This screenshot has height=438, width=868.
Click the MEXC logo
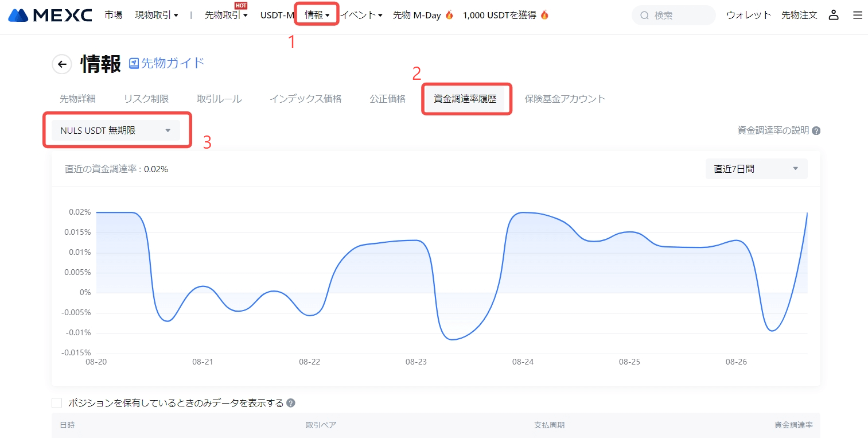point(50,15)
